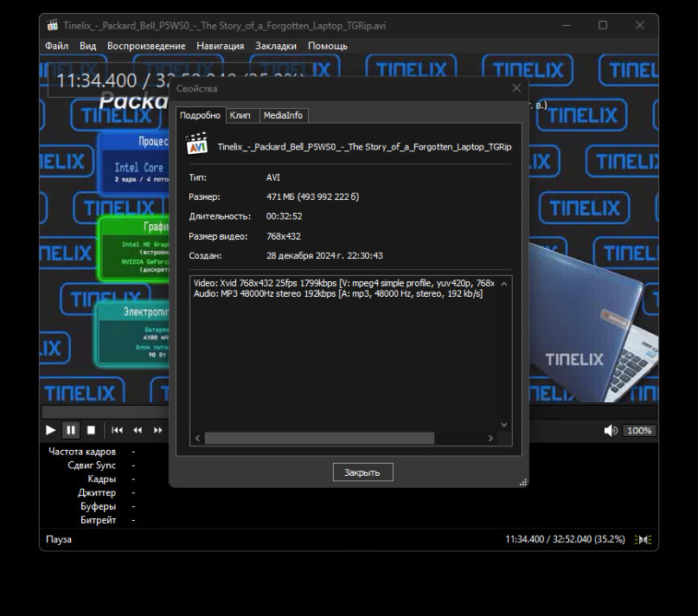Switch to the Клип tab
The image size is (698, 616).
(240, 115)
